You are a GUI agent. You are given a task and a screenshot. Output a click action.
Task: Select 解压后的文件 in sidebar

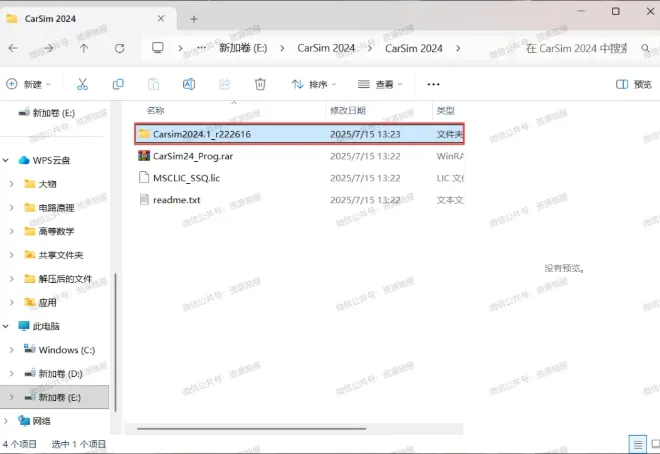pos(65,279)
